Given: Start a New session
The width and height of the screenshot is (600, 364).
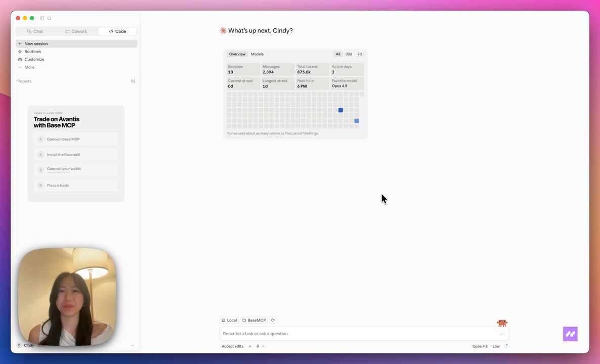Looking at the screenshot, I should (x=76, y=43).
